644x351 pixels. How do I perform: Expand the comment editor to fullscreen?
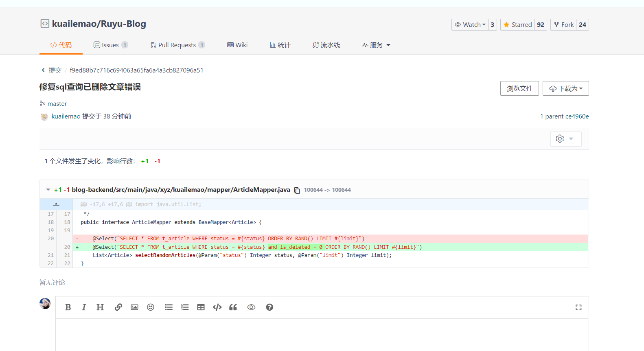578,307
